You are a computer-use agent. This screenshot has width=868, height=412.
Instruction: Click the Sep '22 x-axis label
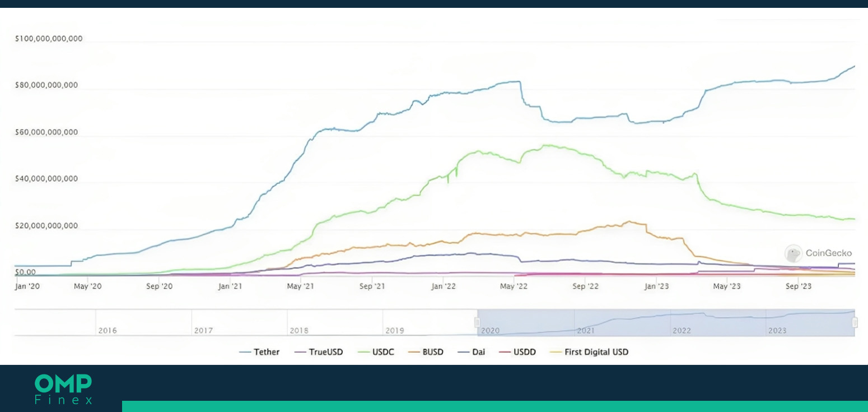coord(586,286)
